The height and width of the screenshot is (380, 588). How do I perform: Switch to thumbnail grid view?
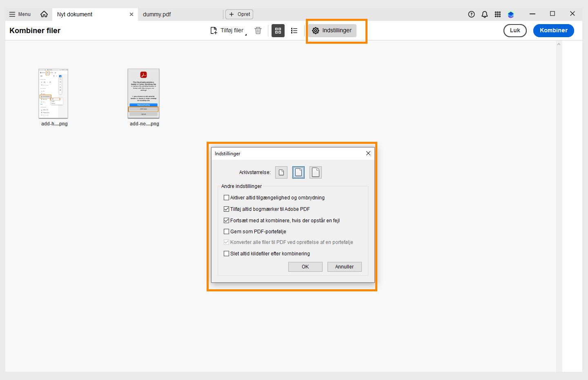tap(278, 31)
